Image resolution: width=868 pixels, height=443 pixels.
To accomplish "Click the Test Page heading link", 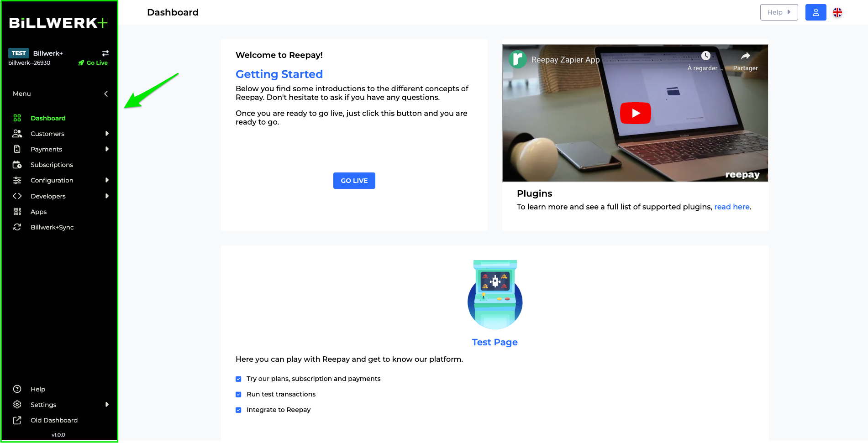I will tap(494, 342).
